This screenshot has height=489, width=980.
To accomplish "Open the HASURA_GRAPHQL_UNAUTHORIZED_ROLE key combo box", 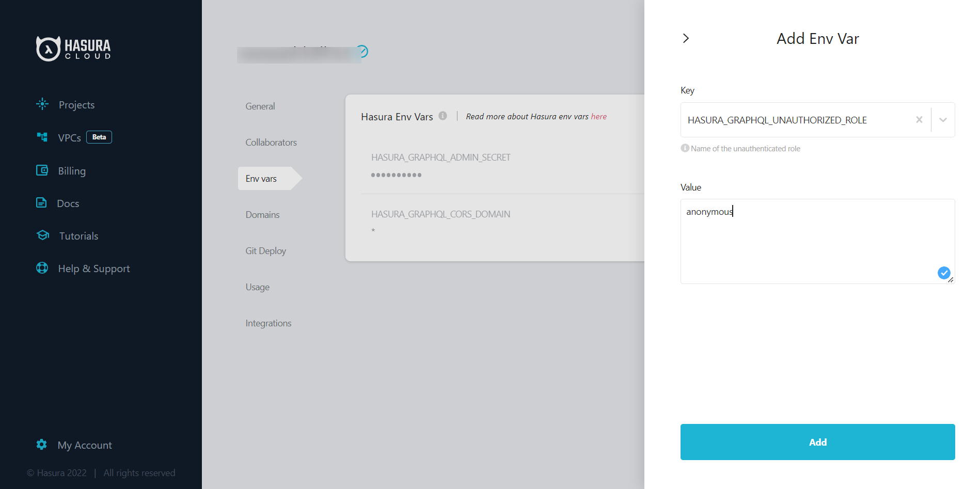I will point(817,120).
